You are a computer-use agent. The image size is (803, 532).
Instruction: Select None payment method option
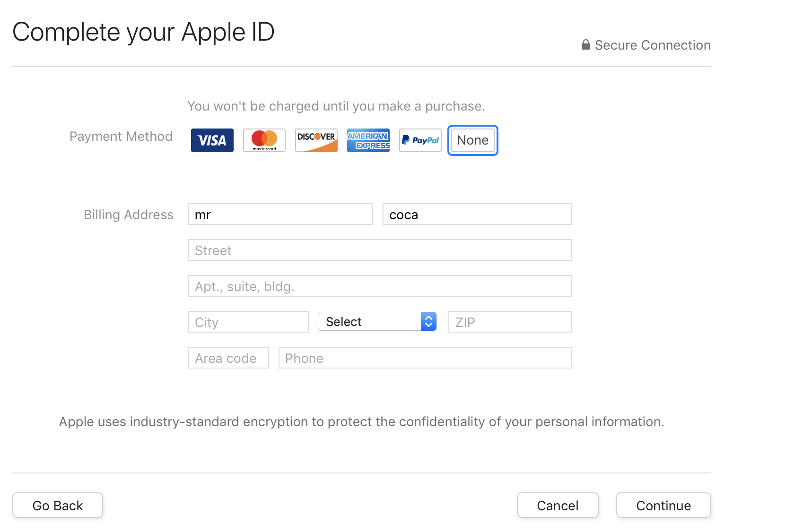(x=472, y=140)
